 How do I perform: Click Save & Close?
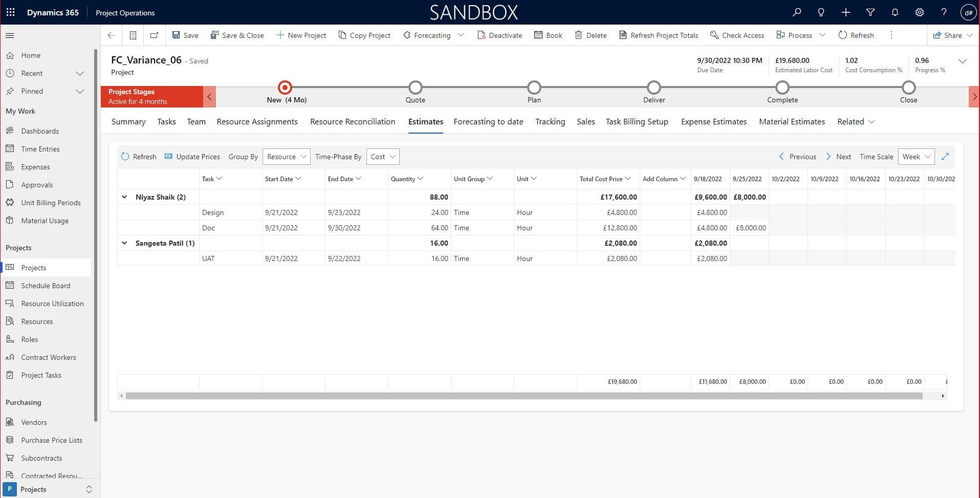pos(237,35)
